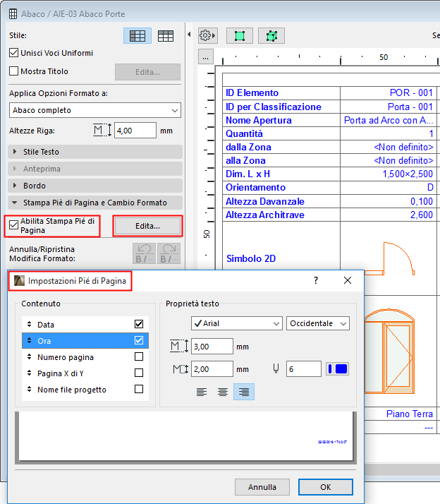Select the first table style icon
The width and height of the screenshot is (440, 504).
(x=137, y=36)
